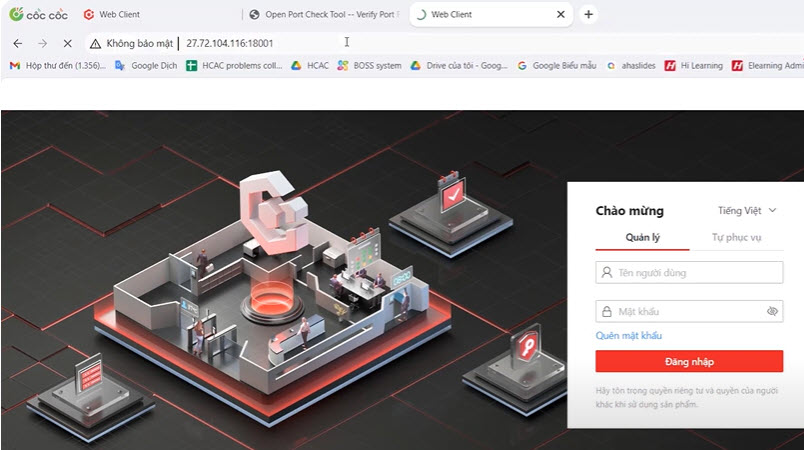This screenshot has width=804, height=450.
Task: Open the Google Dịch bookmark
Action: pyautogui.click(x=146, y=66)
